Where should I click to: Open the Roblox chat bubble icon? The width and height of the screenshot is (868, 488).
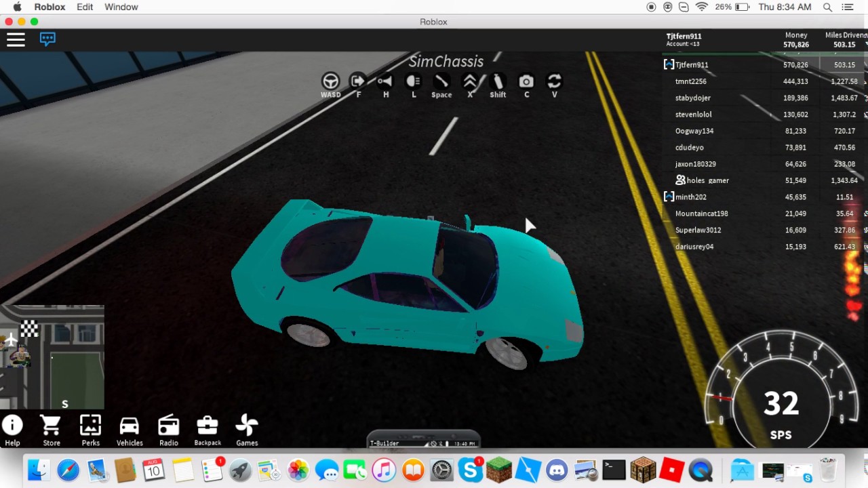pyautogui.click(x=47, y=39)
